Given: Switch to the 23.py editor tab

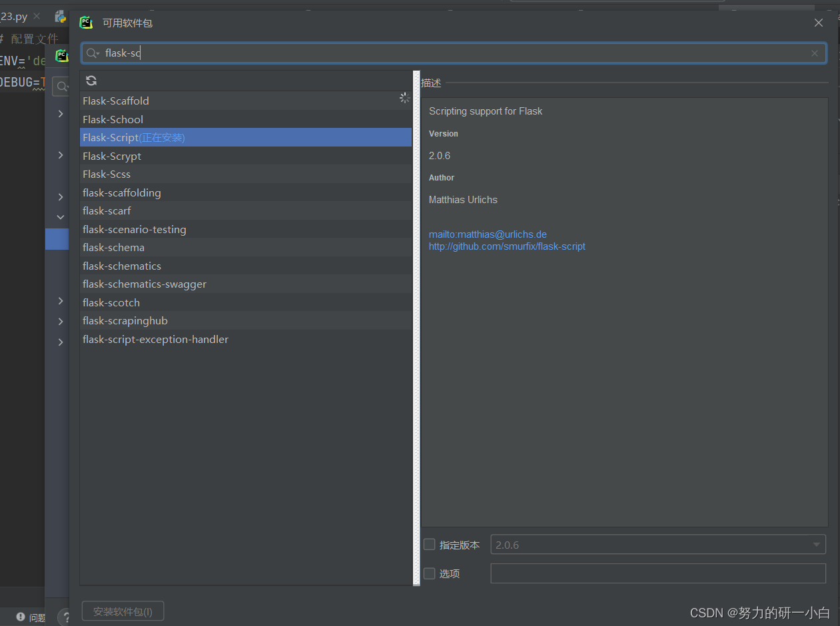Looking at the screenshot, I should (15, 17).
